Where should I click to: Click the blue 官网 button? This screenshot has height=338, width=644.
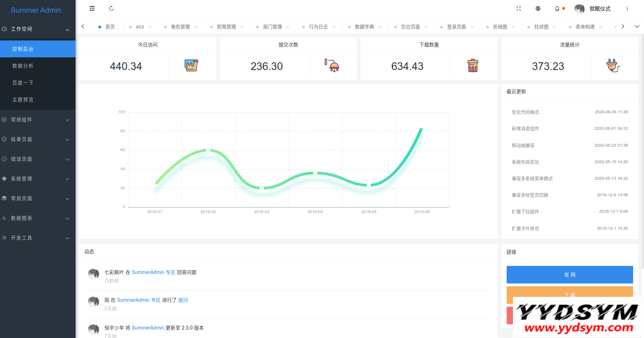pos(570,275)
